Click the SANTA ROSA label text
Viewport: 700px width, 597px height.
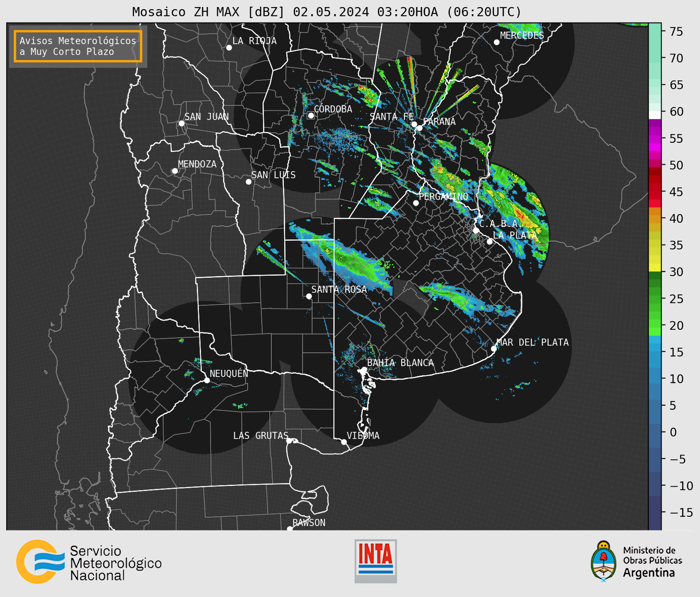339,289
